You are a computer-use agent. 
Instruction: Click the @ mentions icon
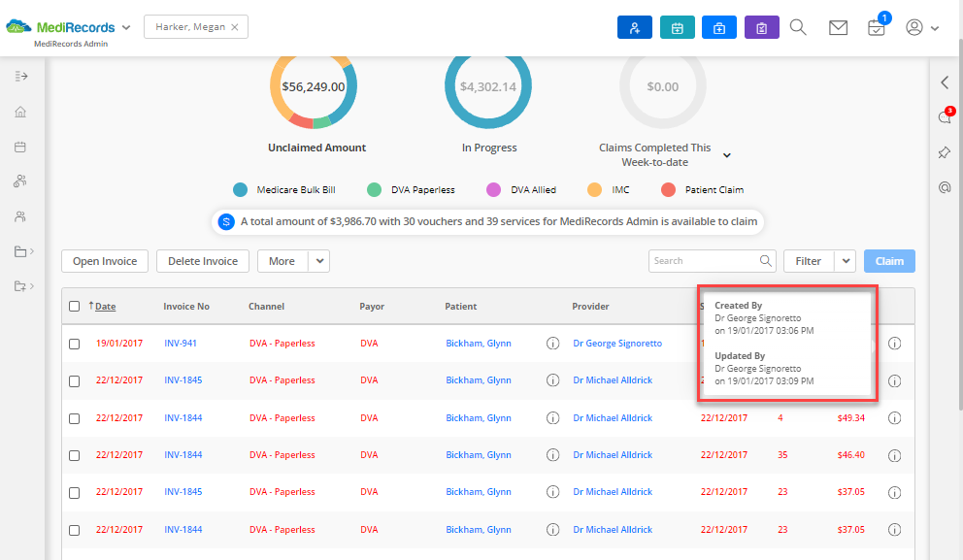click(x=945, y=187)
